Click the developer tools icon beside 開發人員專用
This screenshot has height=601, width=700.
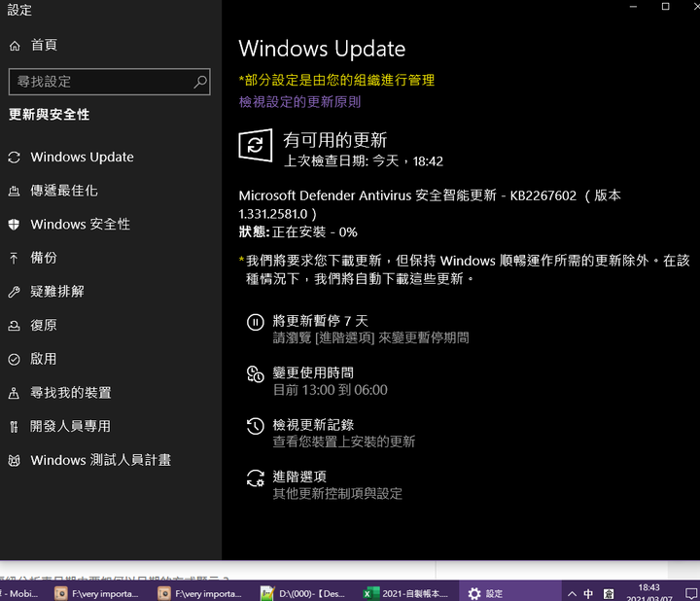pyautogui.click(x=15, y=427)
